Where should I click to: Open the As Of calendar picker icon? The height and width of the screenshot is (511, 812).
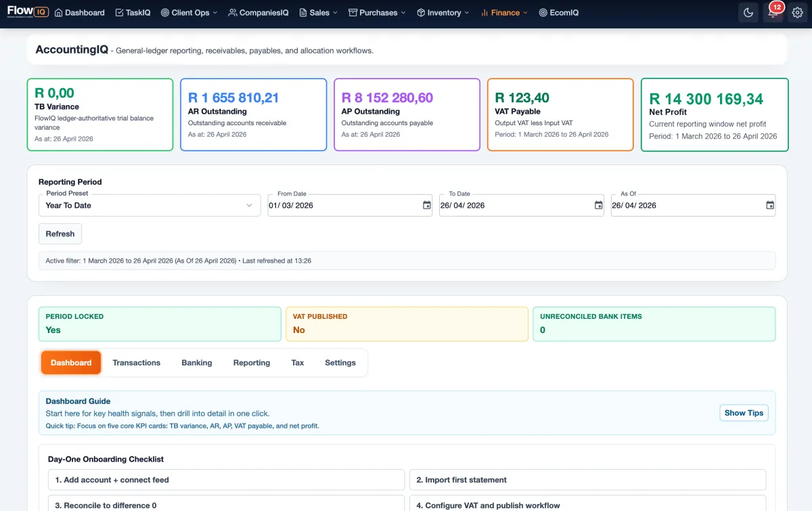click(770, 205)
